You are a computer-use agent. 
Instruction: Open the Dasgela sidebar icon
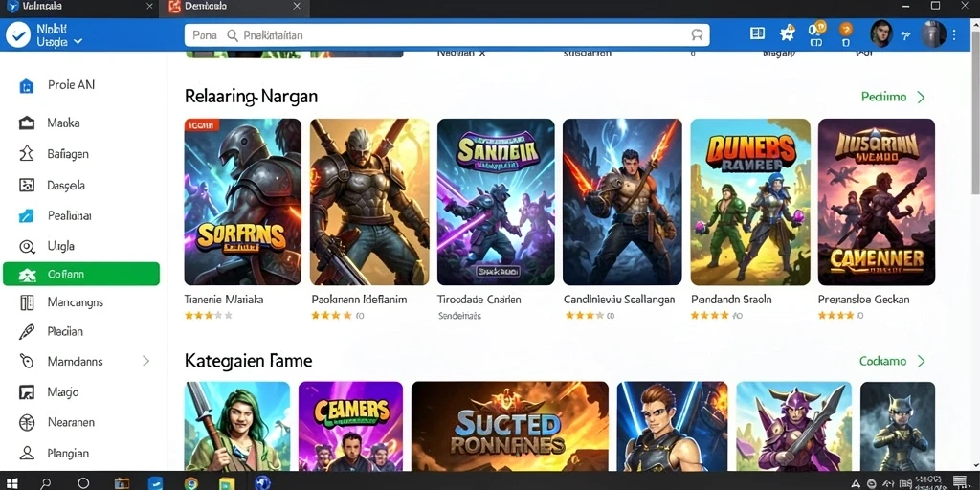tap(26, 186)
